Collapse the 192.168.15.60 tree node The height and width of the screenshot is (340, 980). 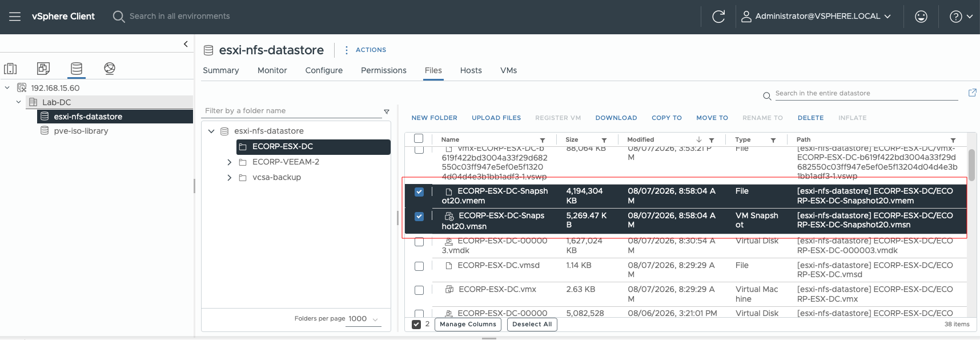coord(7,88)
